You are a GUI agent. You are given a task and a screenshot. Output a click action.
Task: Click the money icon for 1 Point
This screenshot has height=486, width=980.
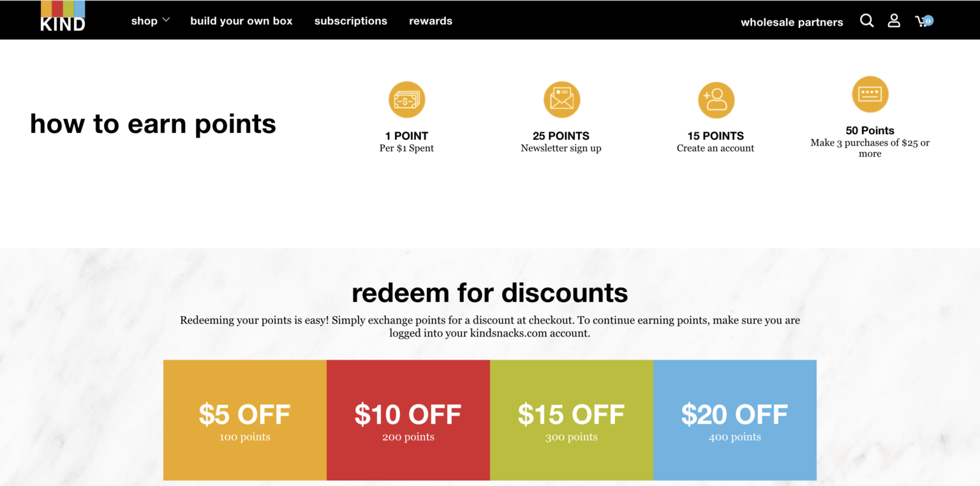pyautogui.click(x=406, y=100)
